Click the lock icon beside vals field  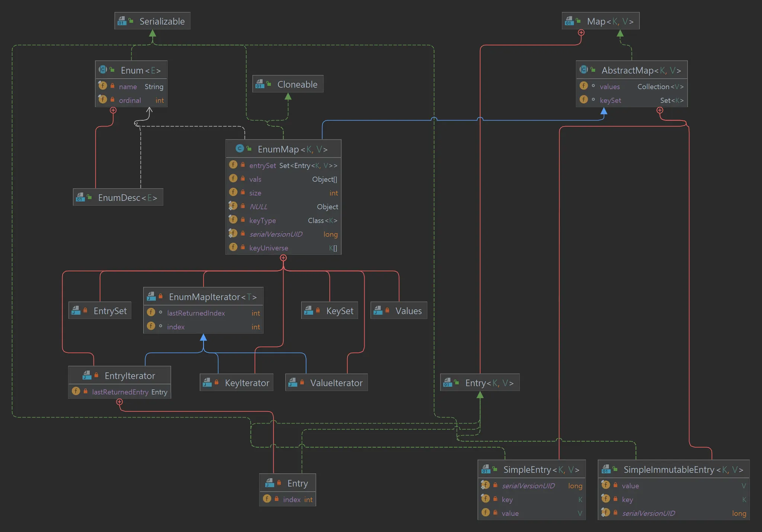pyautogui.click(x=243, y=179)
